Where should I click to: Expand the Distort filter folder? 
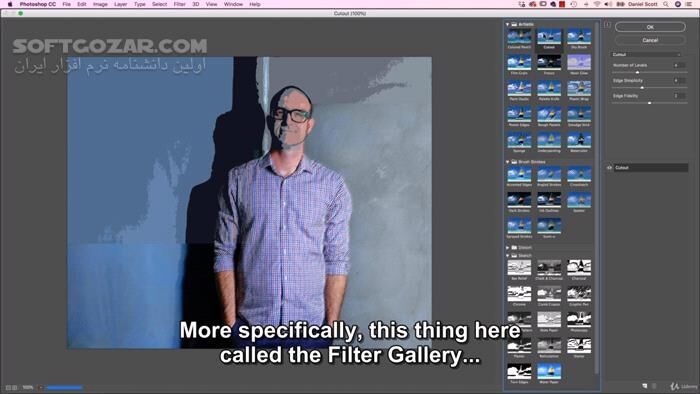coord(508,247)
